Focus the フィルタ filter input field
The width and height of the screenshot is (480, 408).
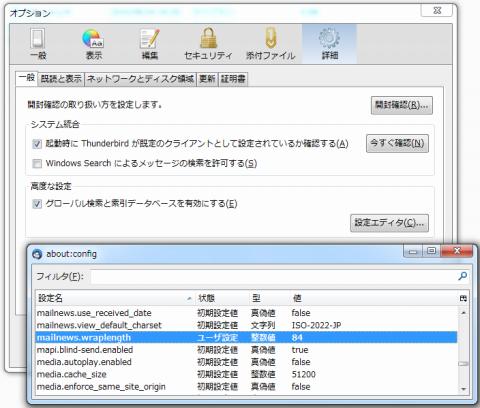coord(273,276)
